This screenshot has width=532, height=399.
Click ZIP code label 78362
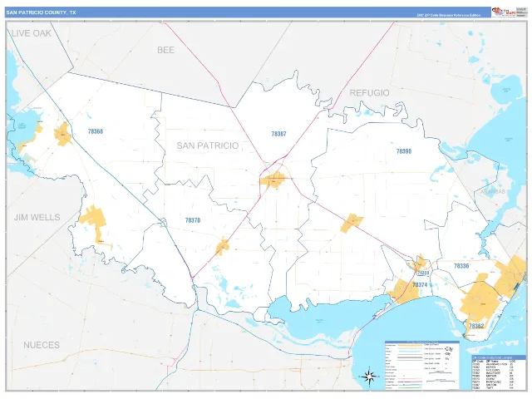click(x=476, y=326)
